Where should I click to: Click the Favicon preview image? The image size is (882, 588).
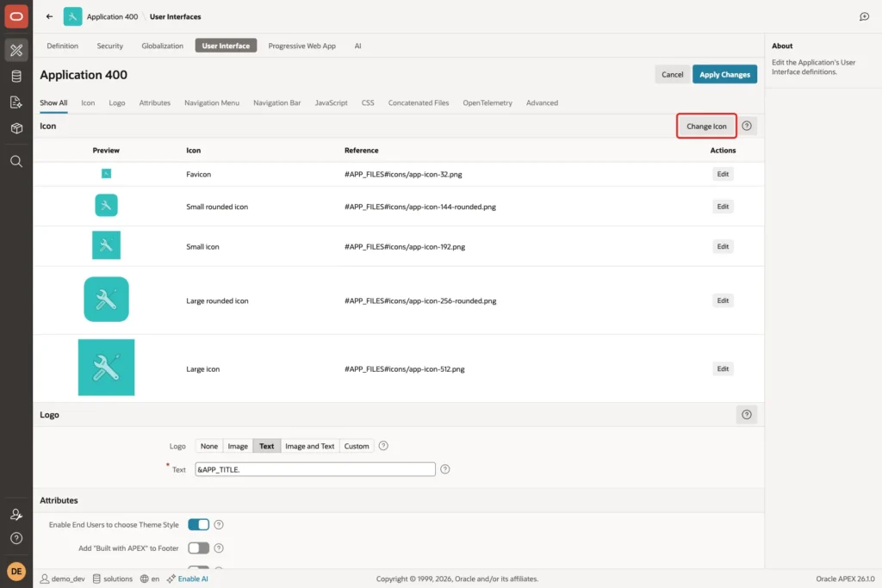coord(106,174)
